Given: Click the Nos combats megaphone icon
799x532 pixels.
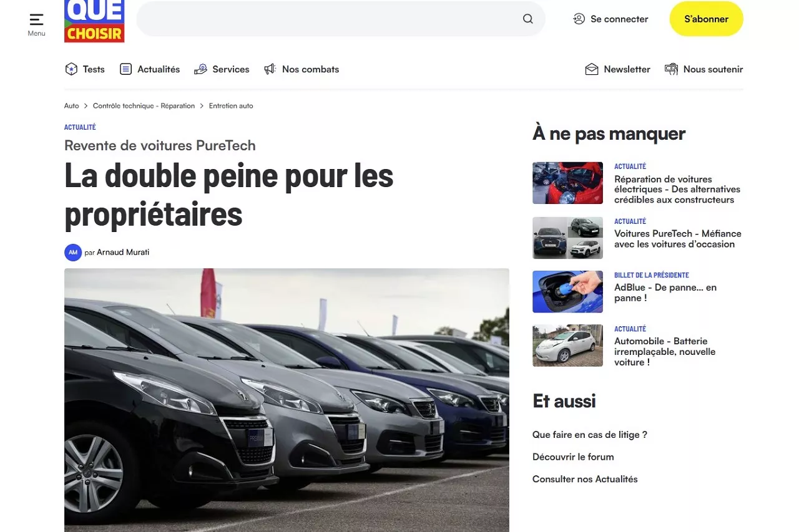Looking at the screenshot, I should 270,69.
